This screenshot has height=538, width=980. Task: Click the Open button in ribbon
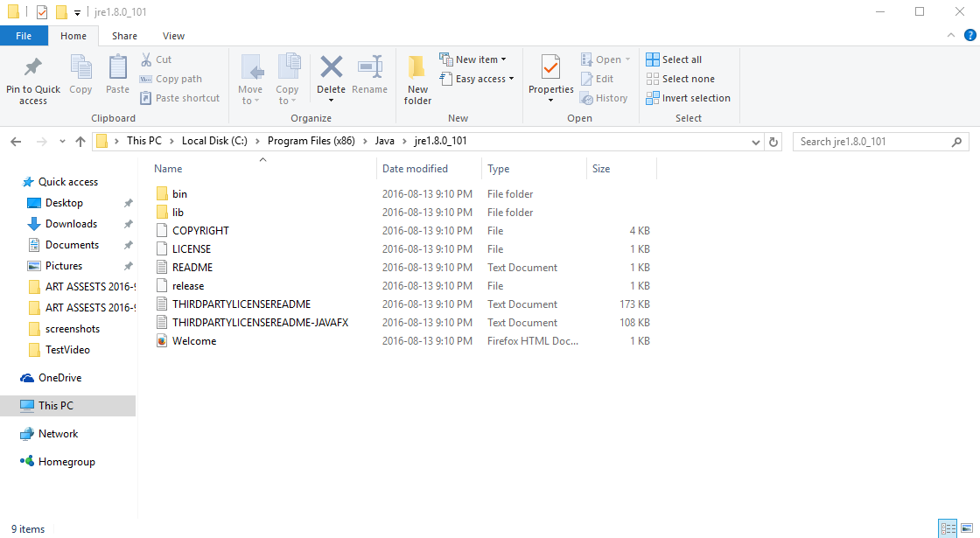[x=605, y=59]
